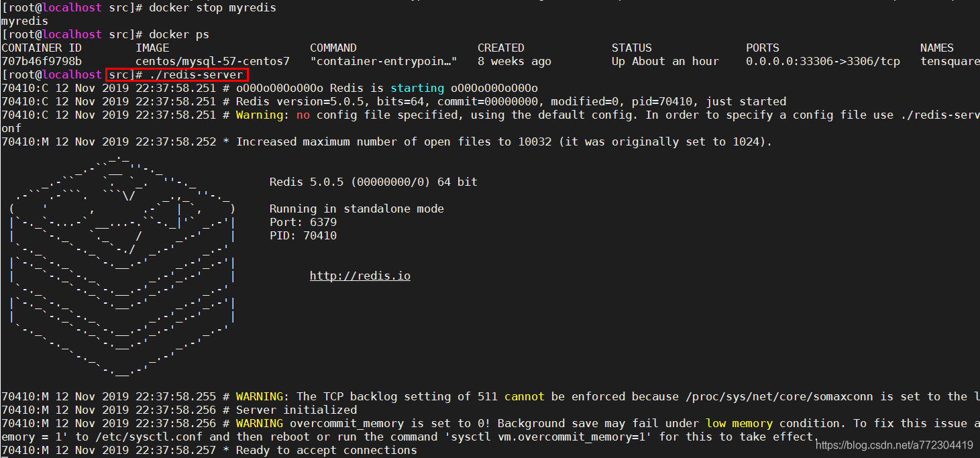Click container ID 707b46f9798b
This screenshot has width=980, height=458.
42,61
